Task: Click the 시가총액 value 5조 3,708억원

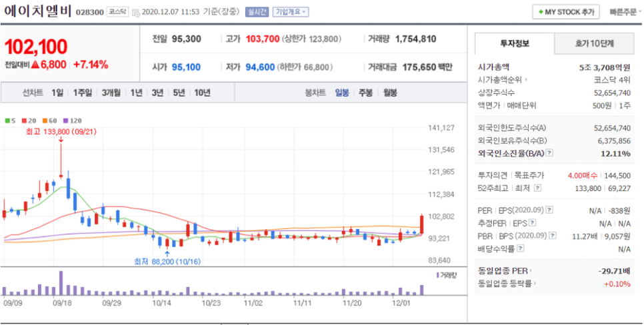Action: 605,67
